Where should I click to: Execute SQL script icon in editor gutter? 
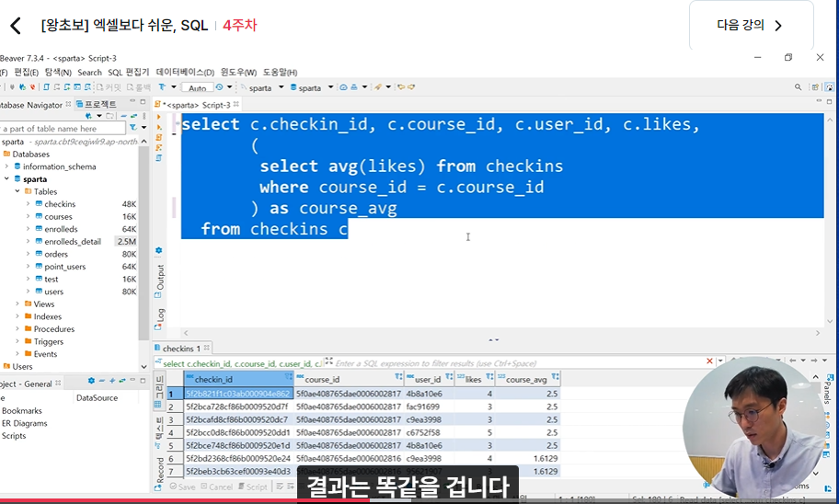pos(159,138)
